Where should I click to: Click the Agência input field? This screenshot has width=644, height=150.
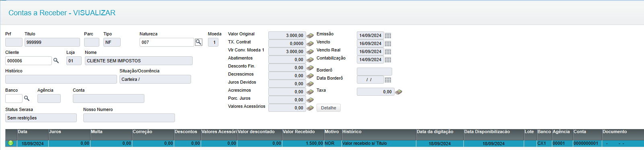(x=49, y=99)
